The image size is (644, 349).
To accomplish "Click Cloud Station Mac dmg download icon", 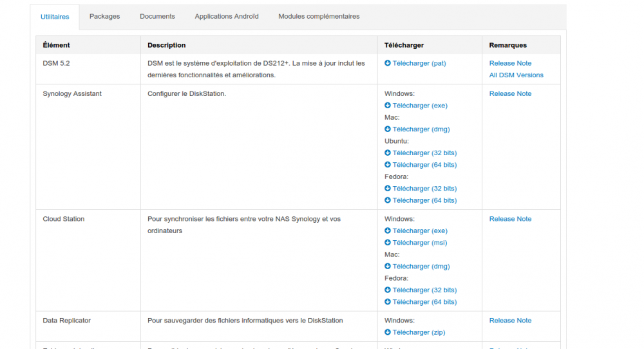I will [387, 267].
